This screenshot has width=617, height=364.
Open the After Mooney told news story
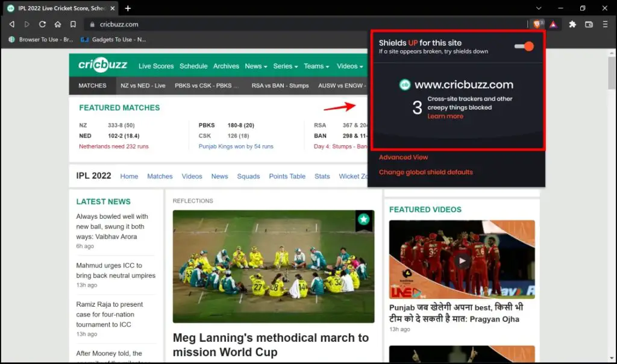point(113,356)
